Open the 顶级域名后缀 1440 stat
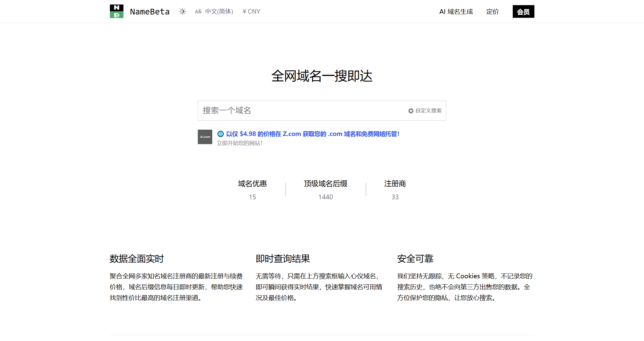The width and height of the screenshot is (644, 341). [325, 189]
